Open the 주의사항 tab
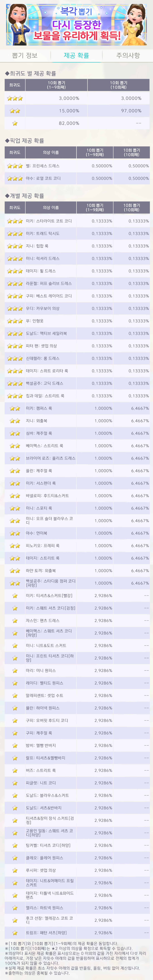 [128, 56]
